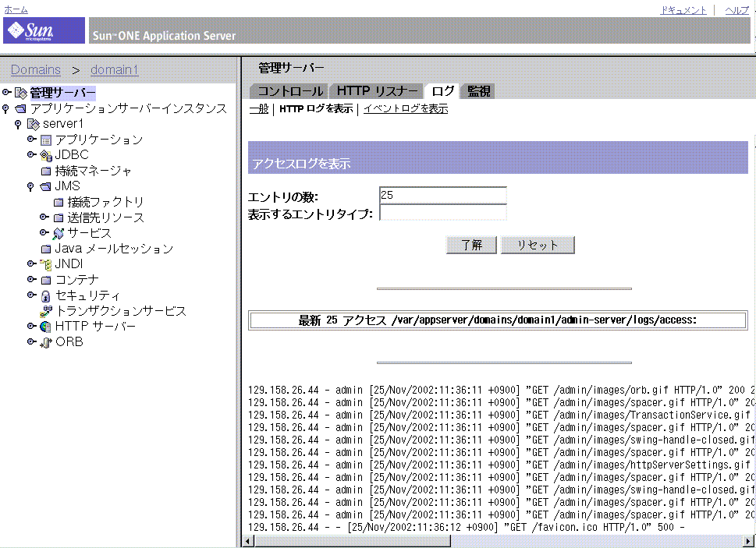Image resolution: width=756 pixels, height=548 pixels.
Task: Click the トランザクションサービス icon
Action: [46, 312]
